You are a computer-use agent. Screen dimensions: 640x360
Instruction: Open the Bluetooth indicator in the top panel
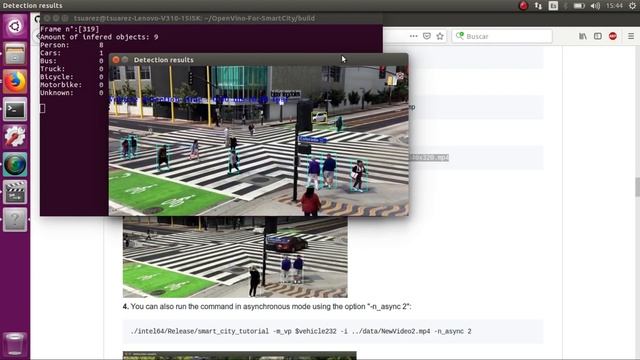(x=566, y=6)
